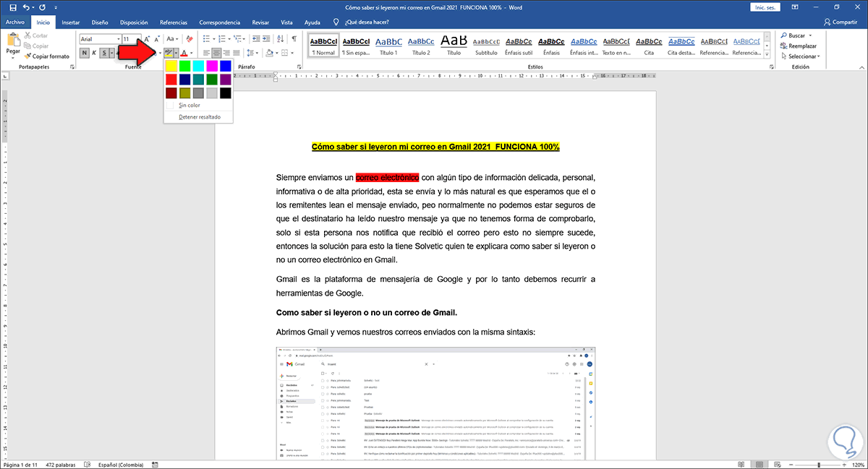Open shading paint bucket dropdown
Viewport: 868px width, 469px height.
[x=276, y=53]
